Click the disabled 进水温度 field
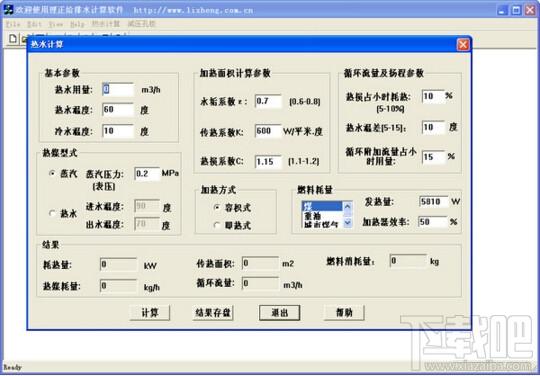Screen dimensions: 540x376 (147, 206)
